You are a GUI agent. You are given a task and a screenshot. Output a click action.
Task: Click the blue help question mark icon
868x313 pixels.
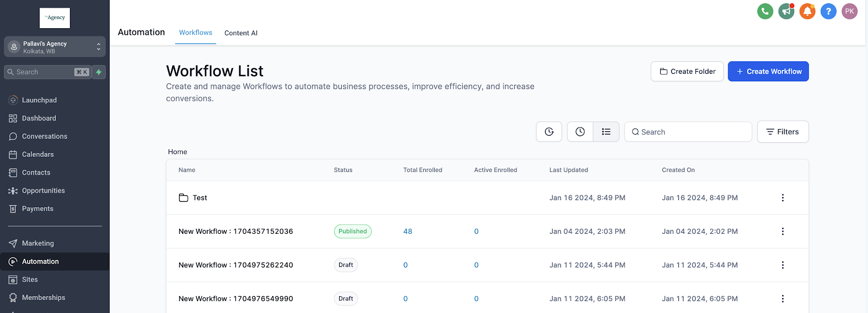pos(828,11)
